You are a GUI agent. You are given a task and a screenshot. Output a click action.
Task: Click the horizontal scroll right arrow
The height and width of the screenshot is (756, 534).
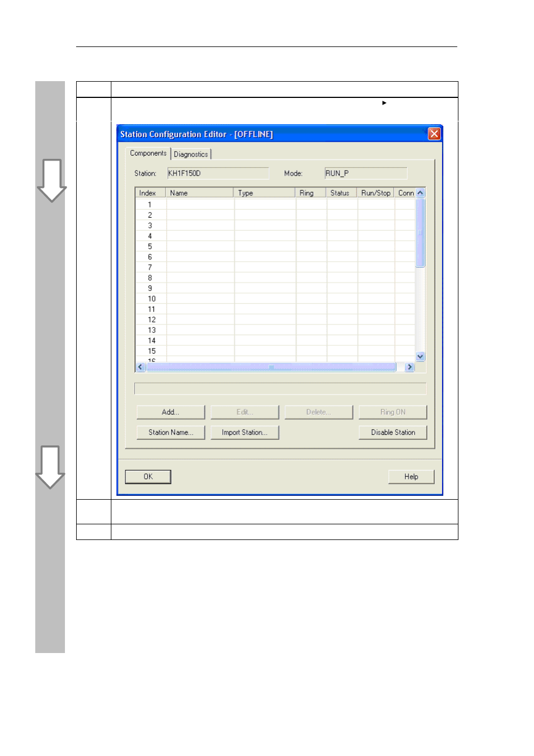pyautogui.click(x=410, y=367)
